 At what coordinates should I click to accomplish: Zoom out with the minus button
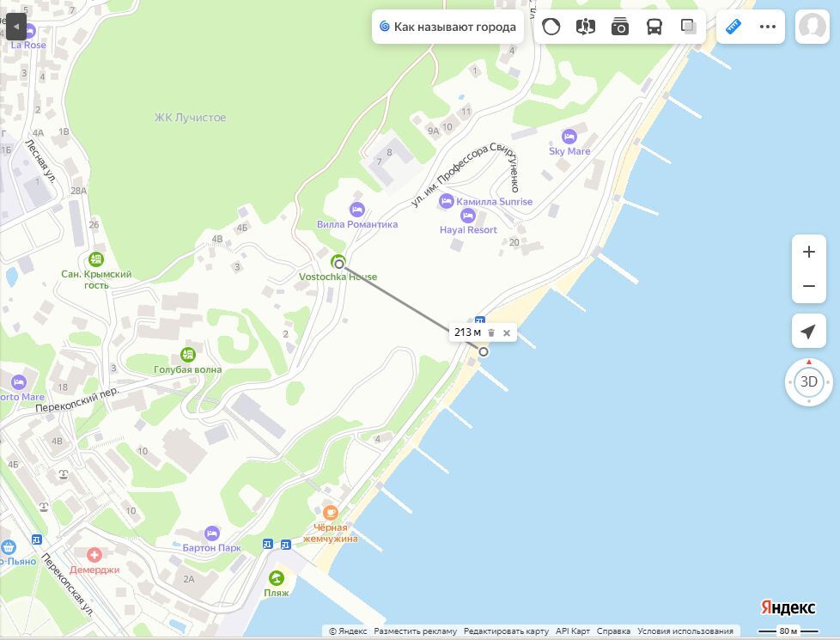coord(809,286)
